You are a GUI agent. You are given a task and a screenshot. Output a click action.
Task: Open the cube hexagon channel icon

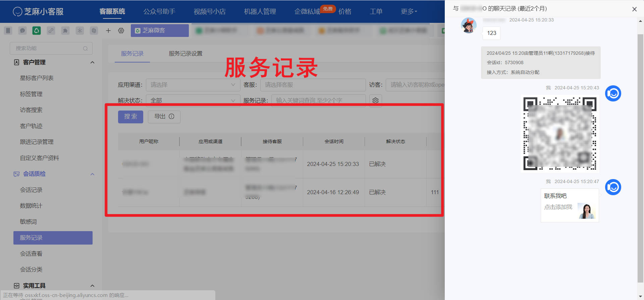pos(94,31)
